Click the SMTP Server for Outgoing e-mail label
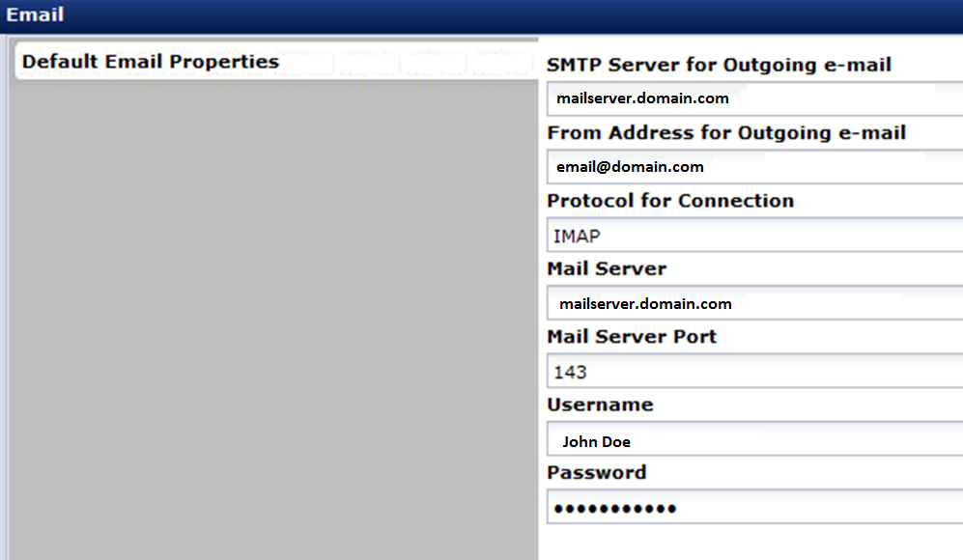Image resolution: width=963 pixels, height=560 pixels. point(719,65)
